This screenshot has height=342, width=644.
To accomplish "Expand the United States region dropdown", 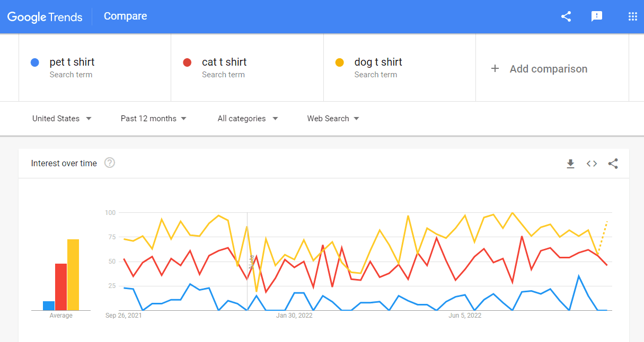I will [62, 119].
